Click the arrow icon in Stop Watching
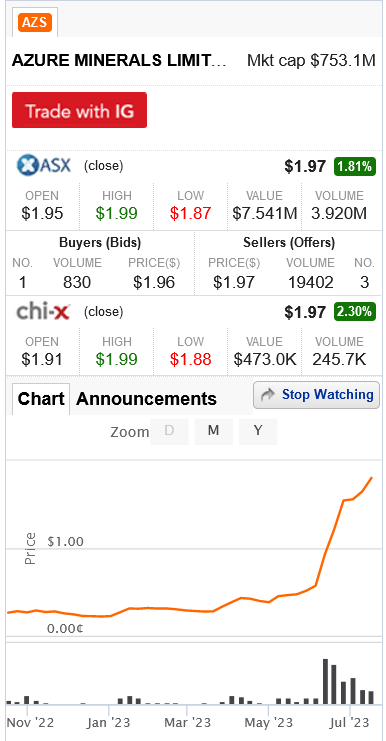 click(x=267, y=395)
